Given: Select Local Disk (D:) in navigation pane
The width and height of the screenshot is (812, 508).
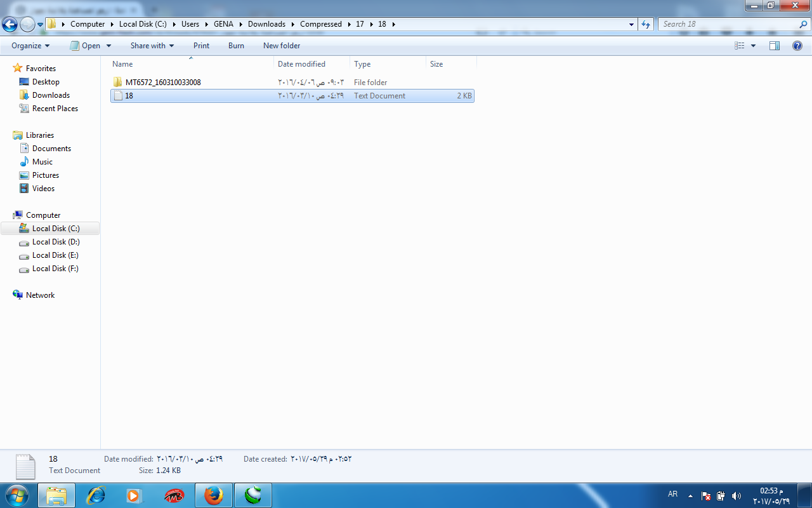Looking at the screenshot, I should [x=56, y=242].
